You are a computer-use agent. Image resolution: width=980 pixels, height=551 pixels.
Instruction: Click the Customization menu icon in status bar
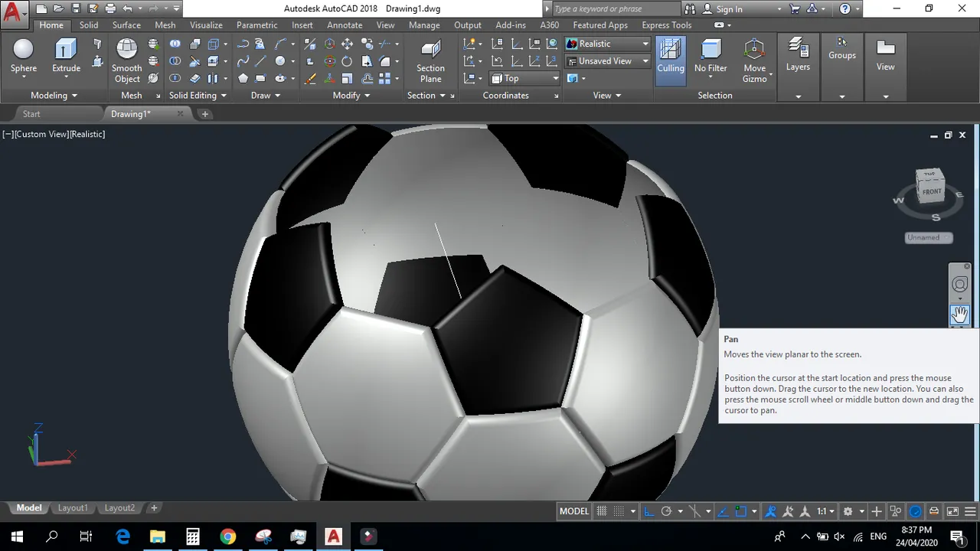coord(971,511)
